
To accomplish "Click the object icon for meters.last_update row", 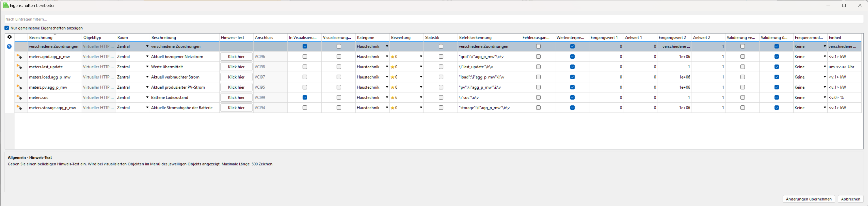I will click(19, 67).
